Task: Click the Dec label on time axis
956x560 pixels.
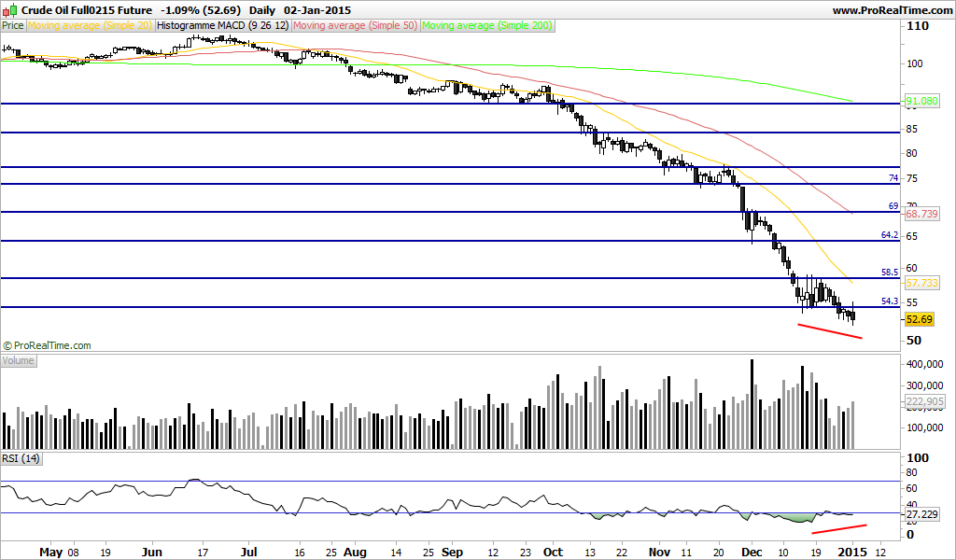Action: click(x=752, y=553)
